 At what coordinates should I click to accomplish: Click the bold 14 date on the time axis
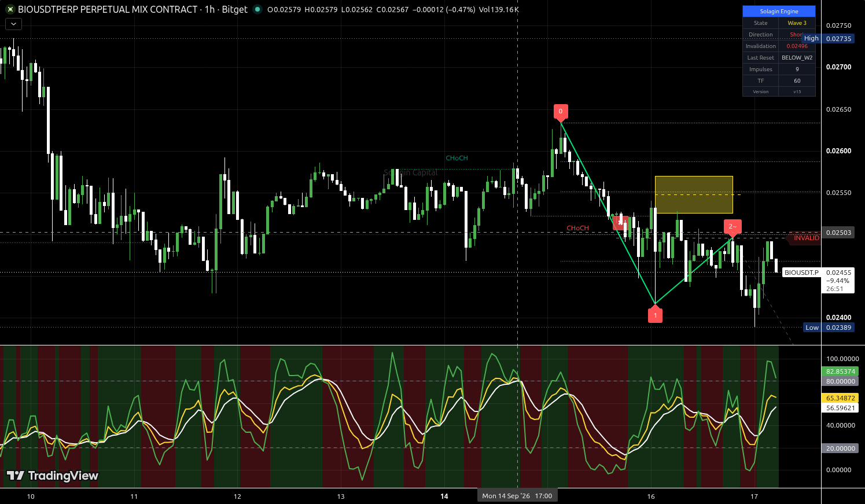pyautogui.click(x=444, y=496)
